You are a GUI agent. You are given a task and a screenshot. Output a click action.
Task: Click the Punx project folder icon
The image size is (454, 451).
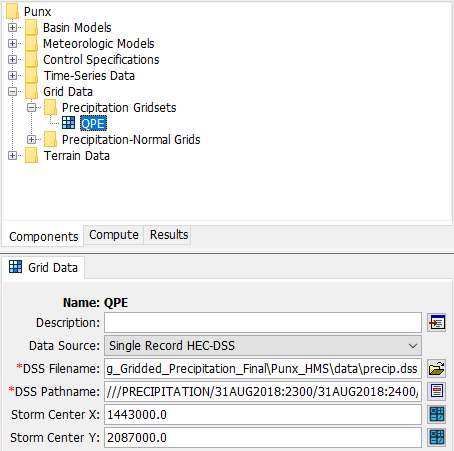[x=13, y=11]
